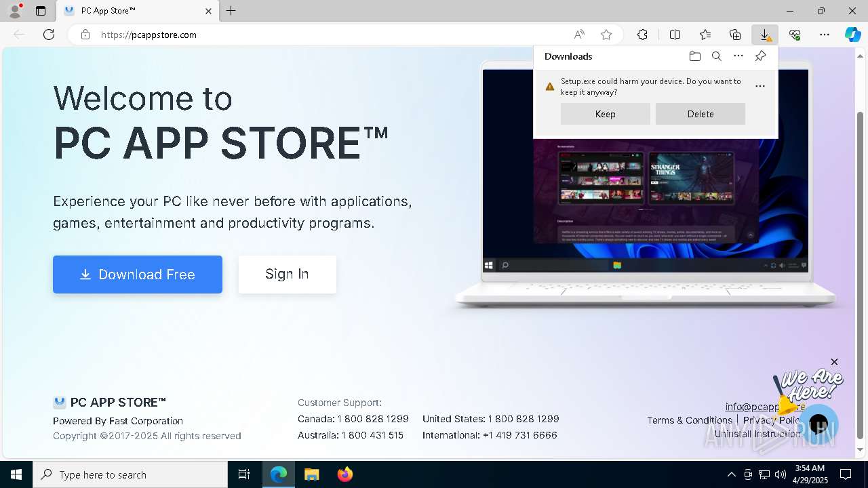Viewport: 868px width, 488px height.
Task: Open the Terms & Conditions link
Action: [690, 420]
